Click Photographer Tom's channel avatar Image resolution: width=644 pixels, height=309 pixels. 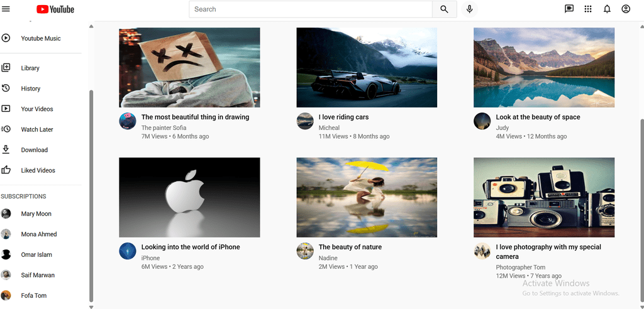pos(482,251)
